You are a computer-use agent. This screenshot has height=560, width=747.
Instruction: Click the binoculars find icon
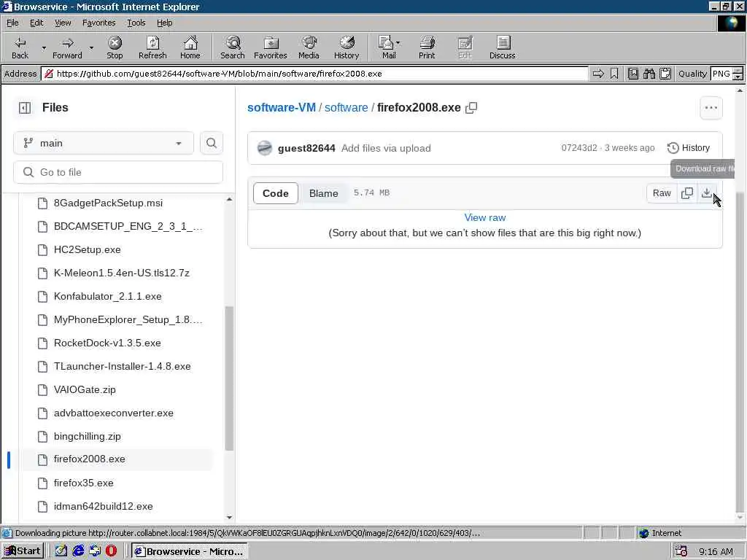649,74
